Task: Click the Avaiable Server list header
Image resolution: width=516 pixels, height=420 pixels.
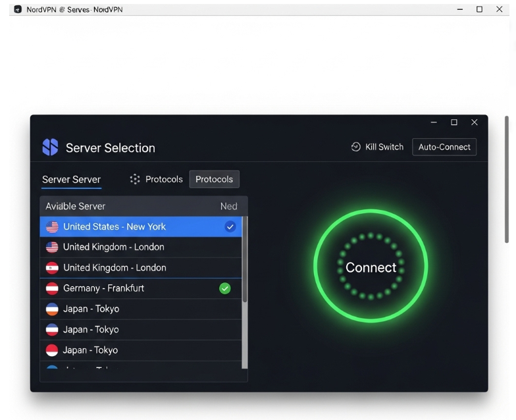Action: tap(75, 206)
